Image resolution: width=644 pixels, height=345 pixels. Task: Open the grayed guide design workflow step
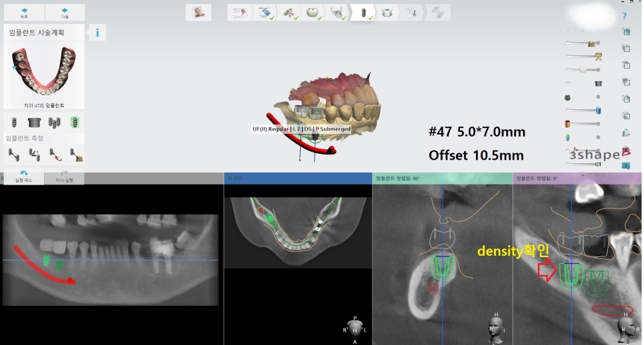coord(411,13)
